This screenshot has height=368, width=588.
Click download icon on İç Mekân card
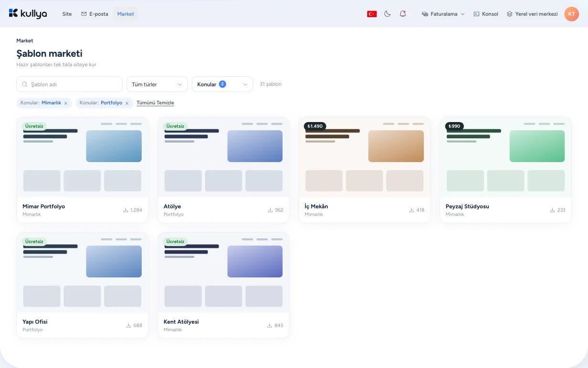411,210
